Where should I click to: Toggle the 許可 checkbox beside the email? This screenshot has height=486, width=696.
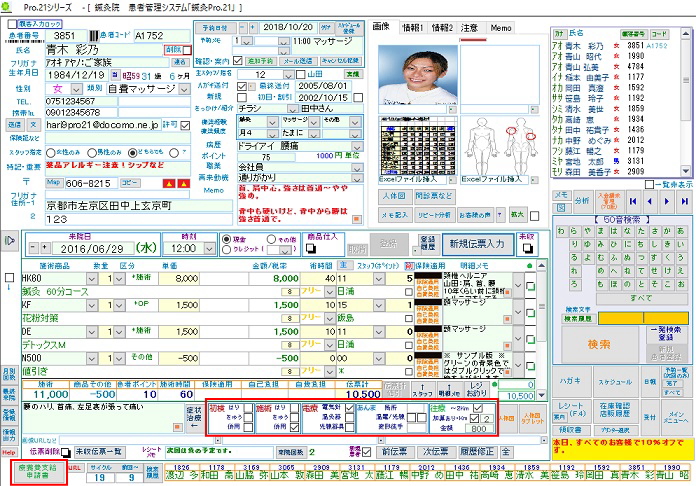tap(185, 125)
